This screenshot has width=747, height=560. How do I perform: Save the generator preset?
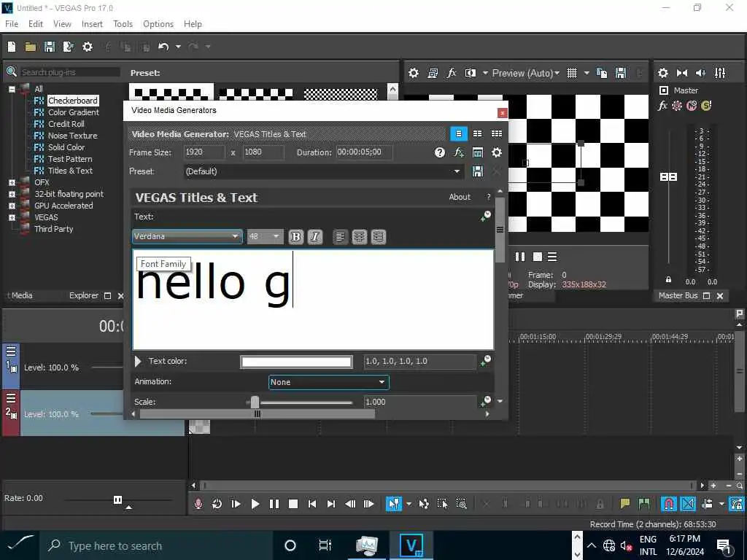click(477, 171)
